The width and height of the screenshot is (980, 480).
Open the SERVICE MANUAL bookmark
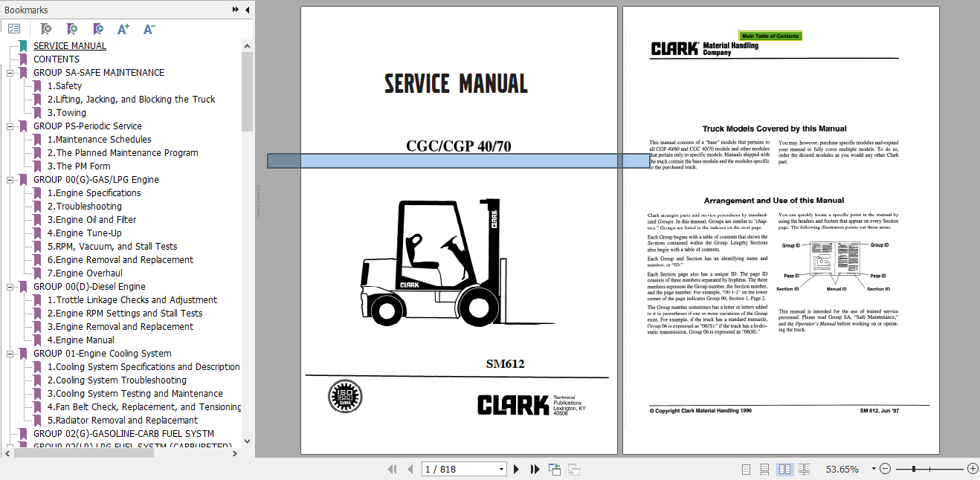69,45
